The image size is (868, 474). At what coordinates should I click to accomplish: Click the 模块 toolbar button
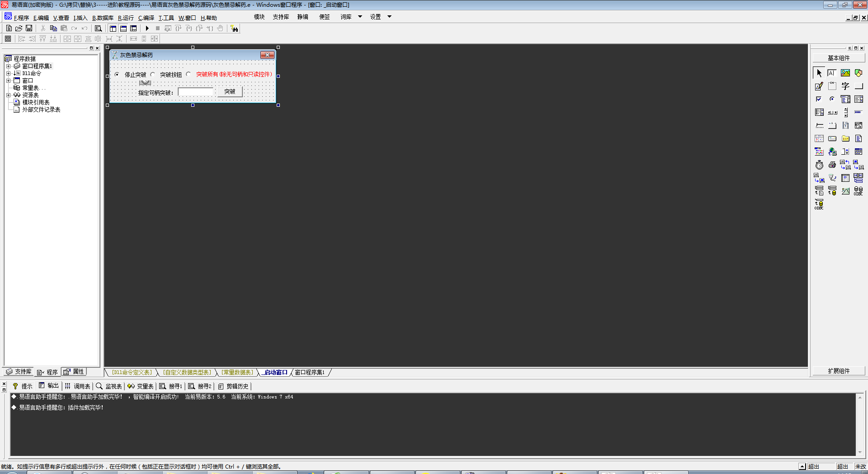[x=259, y=17]
